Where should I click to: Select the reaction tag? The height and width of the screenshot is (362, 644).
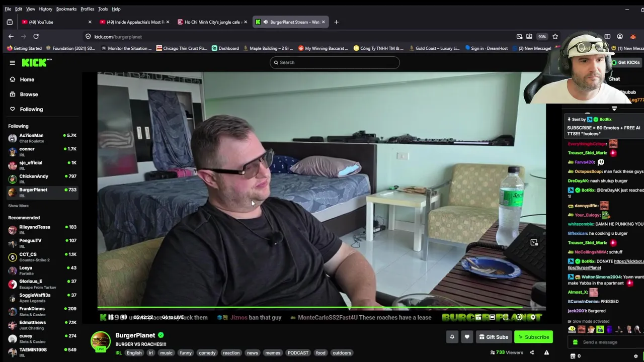click(231, 353)
